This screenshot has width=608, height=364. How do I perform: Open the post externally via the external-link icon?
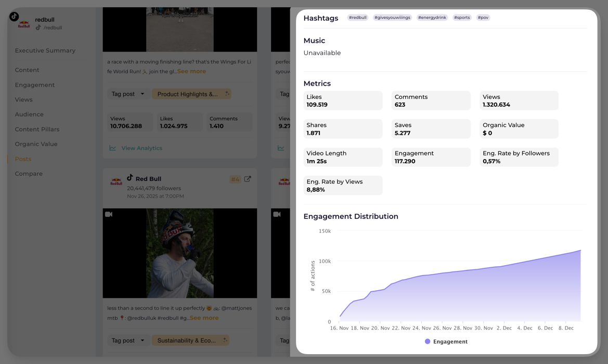[x=248, y=178]
